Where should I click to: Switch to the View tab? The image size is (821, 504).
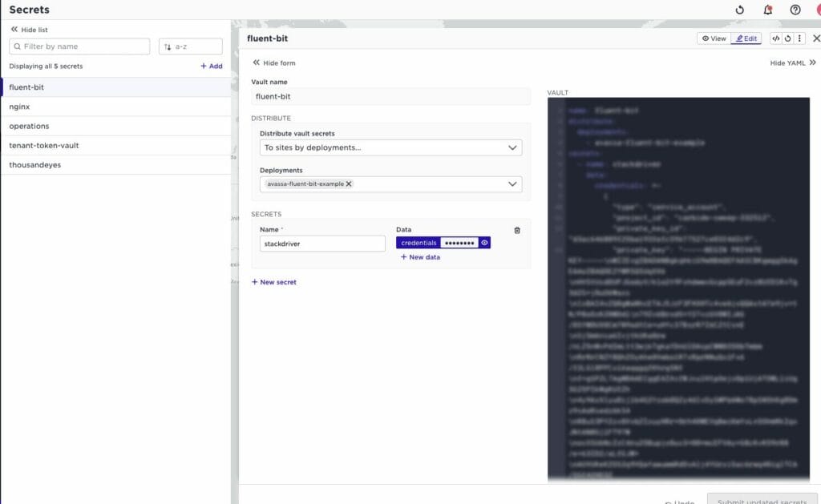click(x=713, y=38)
